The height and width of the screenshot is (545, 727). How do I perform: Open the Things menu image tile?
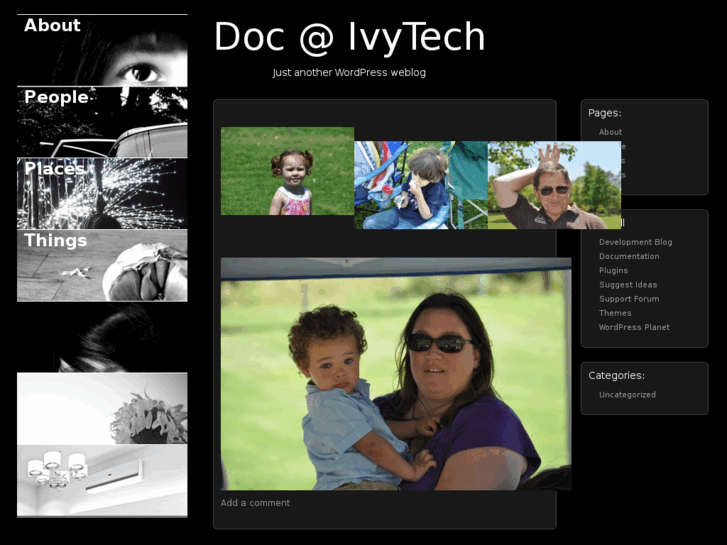102,265
